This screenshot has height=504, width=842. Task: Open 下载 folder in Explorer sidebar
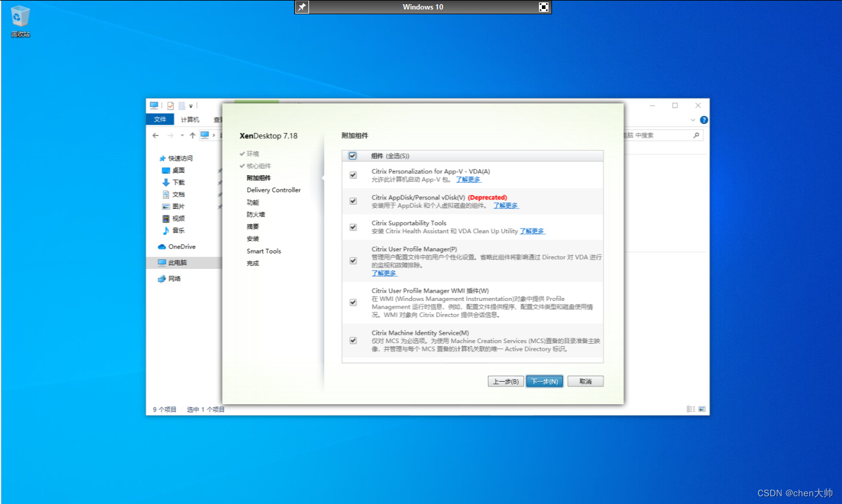coord(174,182)
